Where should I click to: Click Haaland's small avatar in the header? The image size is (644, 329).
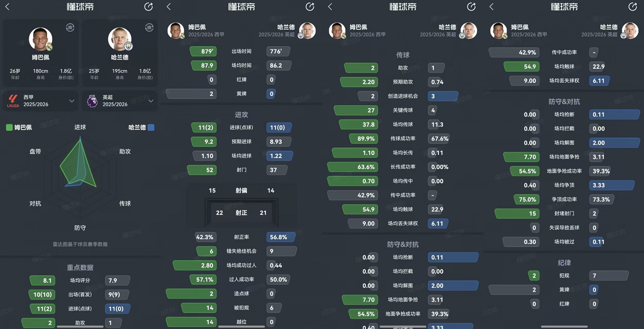point(307,30)
